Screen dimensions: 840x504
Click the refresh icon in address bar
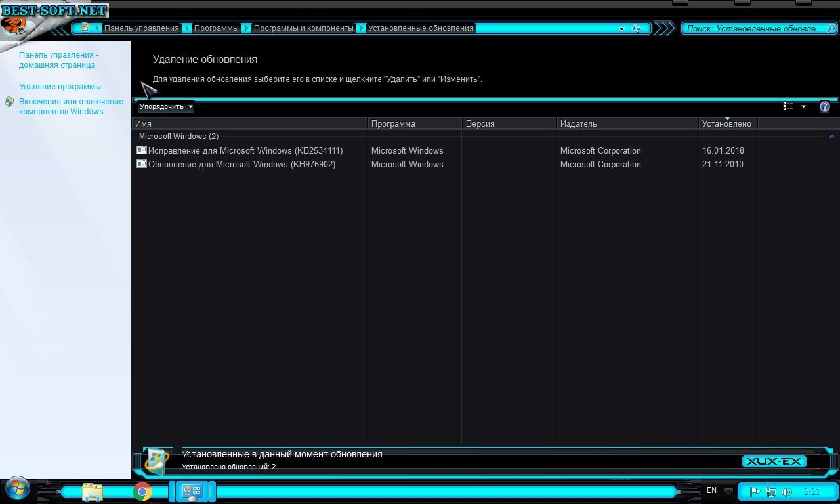636,28
